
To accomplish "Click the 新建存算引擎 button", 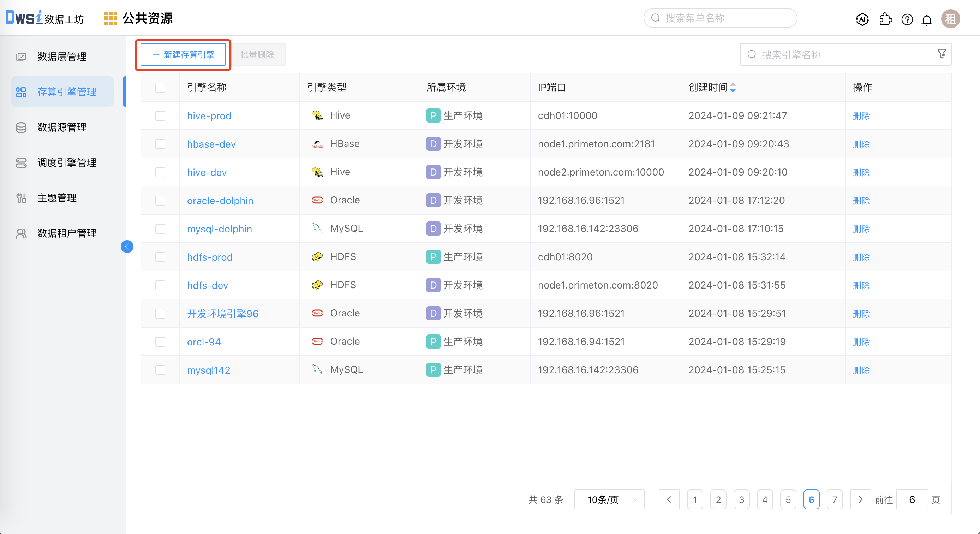I will pos(183,55).
